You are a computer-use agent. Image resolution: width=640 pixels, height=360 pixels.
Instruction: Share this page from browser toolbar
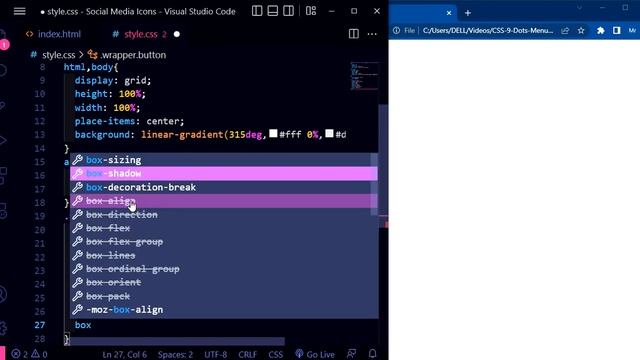coord(565,31)
